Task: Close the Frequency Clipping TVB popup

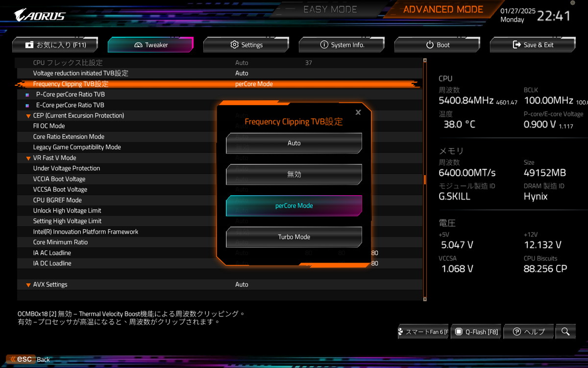Action: tap(358, 112)
